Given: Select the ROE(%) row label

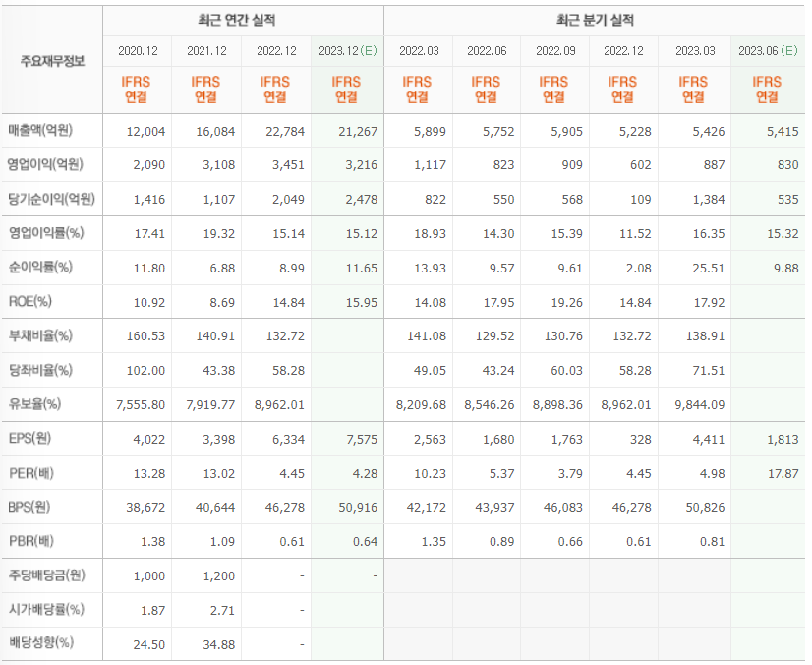Looking at the screenshot, I should coord(30,301).
